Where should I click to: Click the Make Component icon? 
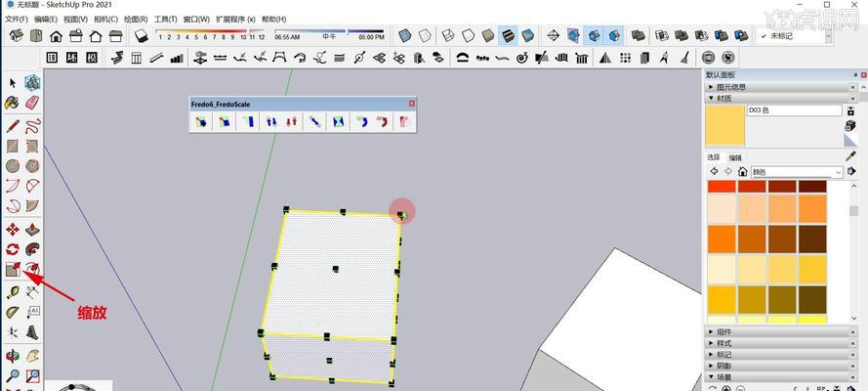coord(32,83)
